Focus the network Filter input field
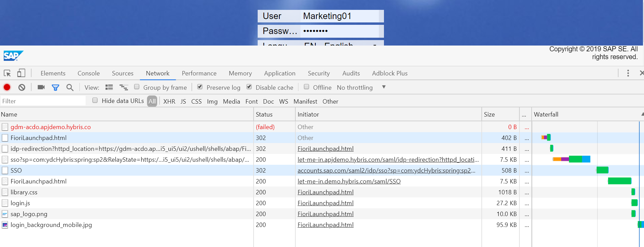This screenshot has width=644, height=247. click(x=43, y=101)
